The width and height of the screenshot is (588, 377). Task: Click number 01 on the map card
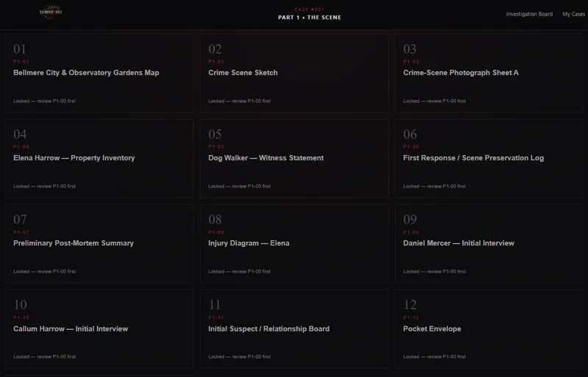point(20,49)
